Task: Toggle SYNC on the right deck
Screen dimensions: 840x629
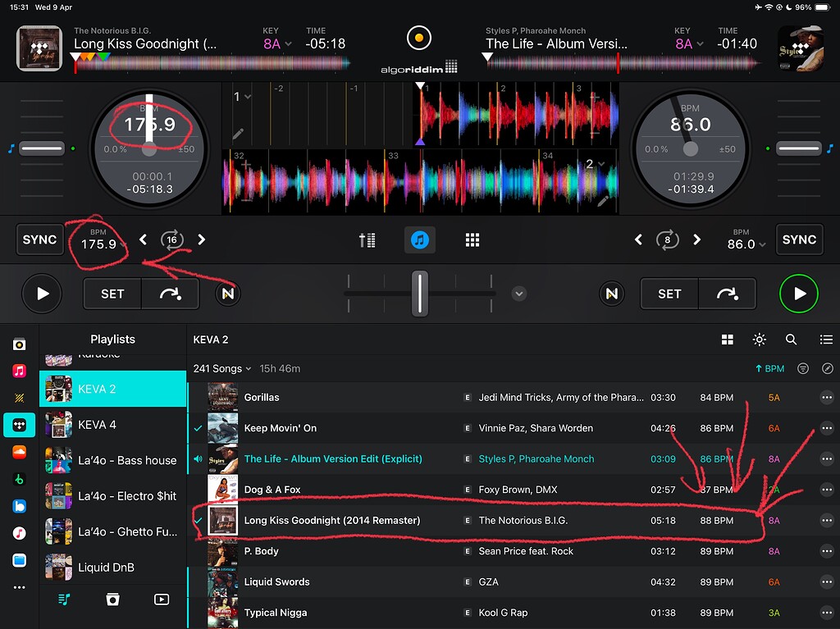Action: tap(799, 239)
